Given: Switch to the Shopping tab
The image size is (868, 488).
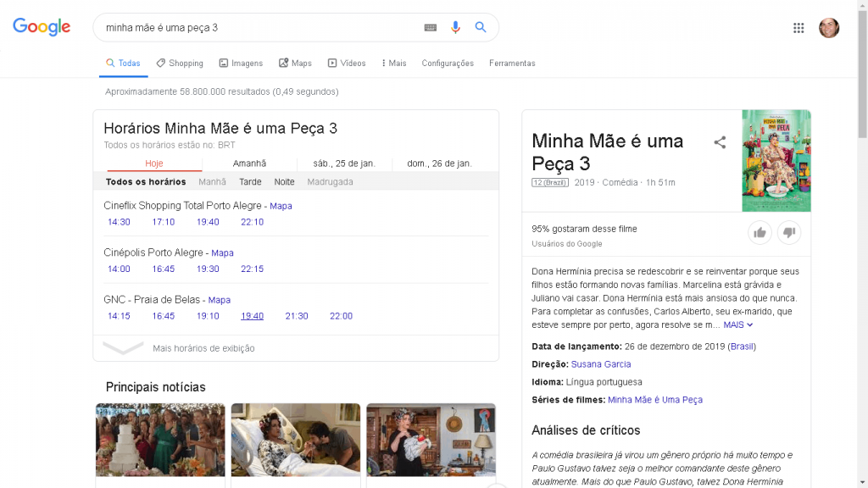Looking at the screenshot, I should coord(180,63).
